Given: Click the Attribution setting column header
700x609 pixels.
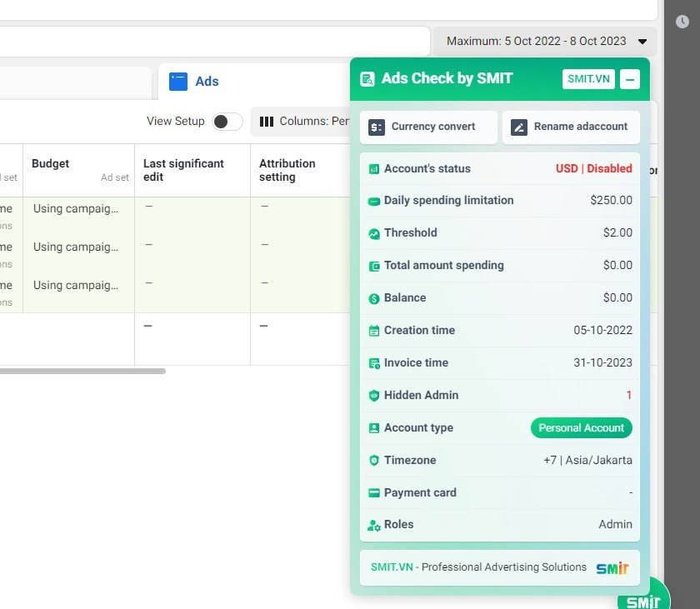Looking at the screenshot, I should coord(301,171).
